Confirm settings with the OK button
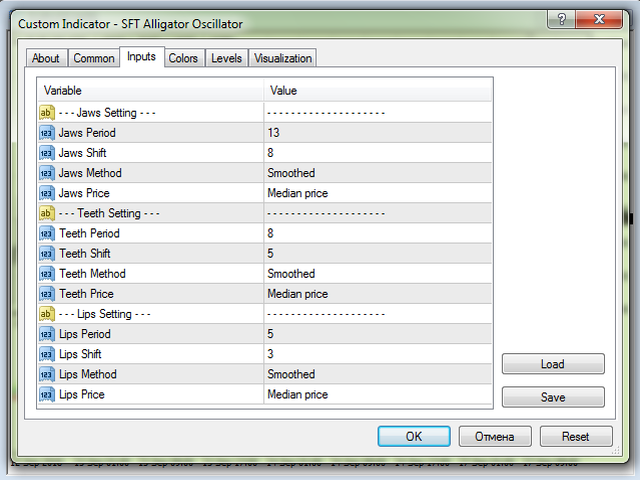 414,436
